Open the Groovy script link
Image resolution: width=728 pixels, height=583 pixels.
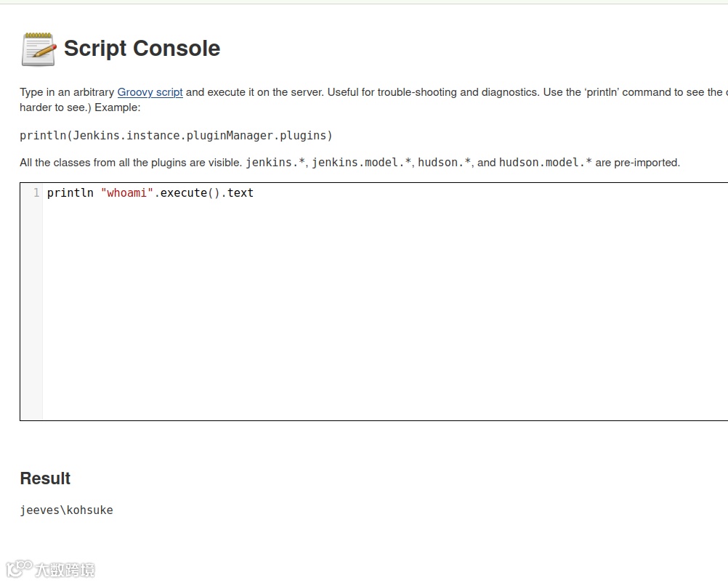click(150, 91)
